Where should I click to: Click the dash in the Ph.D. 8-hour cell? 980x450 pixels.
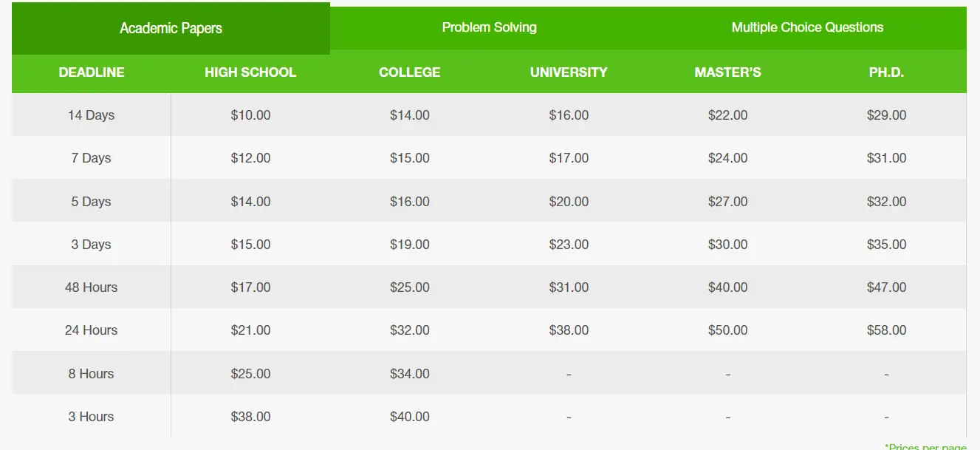886,373
